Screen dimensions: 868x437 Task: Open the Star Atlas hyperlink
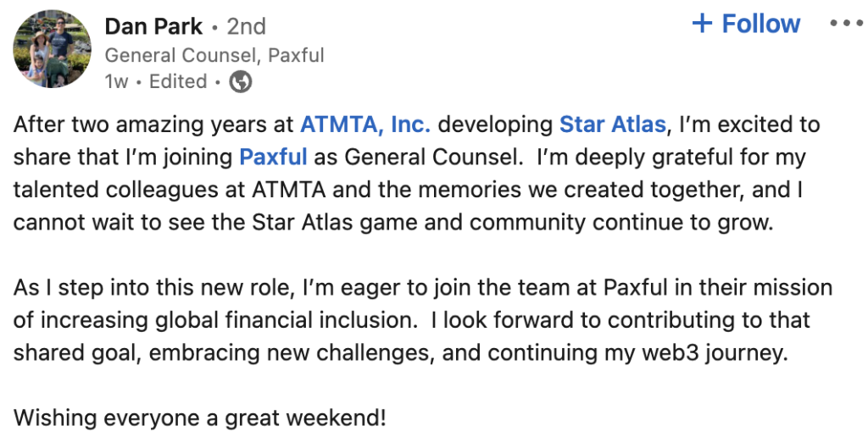[612, 125]
